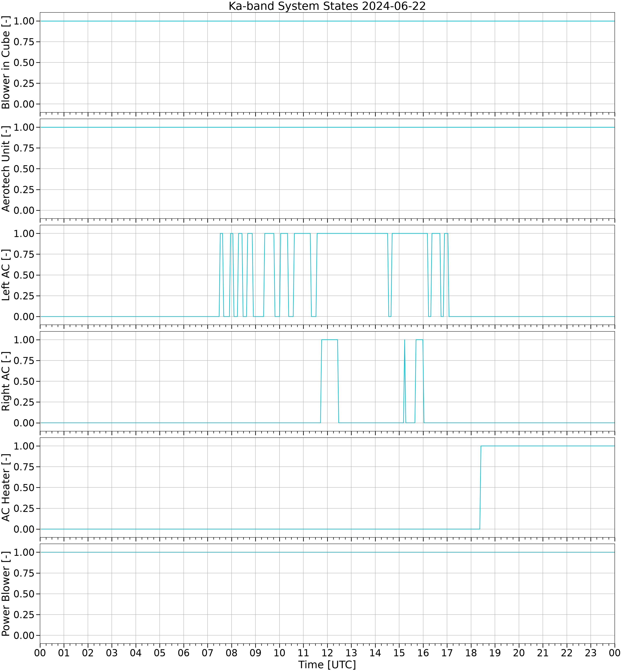Click the wide Right AC pulse near 12:00

329,340
